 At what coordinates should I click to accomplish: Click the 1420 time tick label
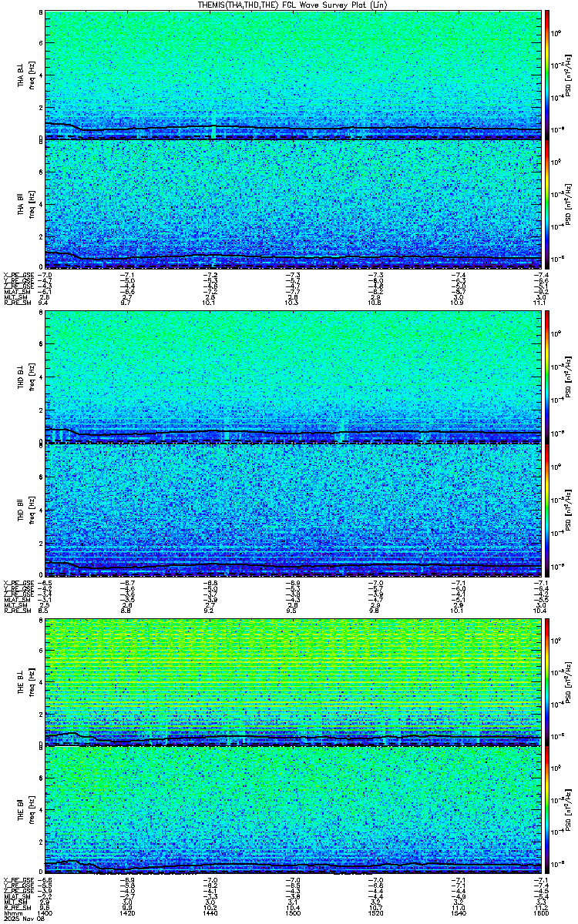point(127,913)
